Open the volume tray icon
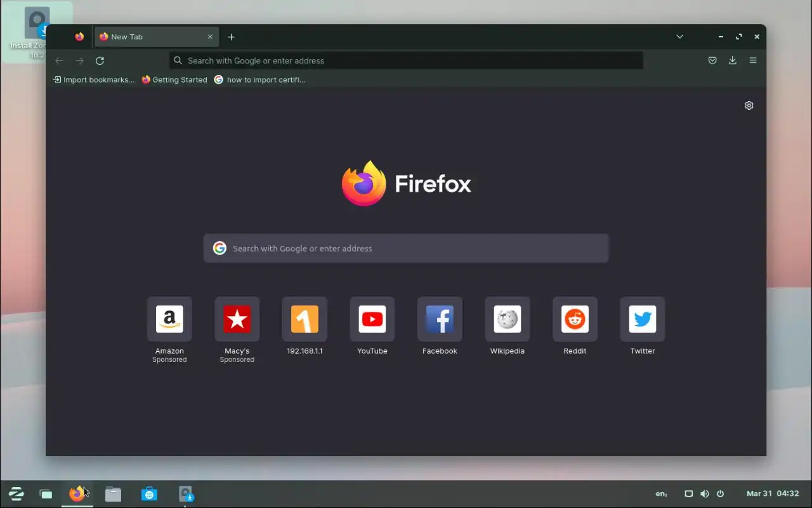The height and width of the screenshot is (508, 812). (704, 493)
